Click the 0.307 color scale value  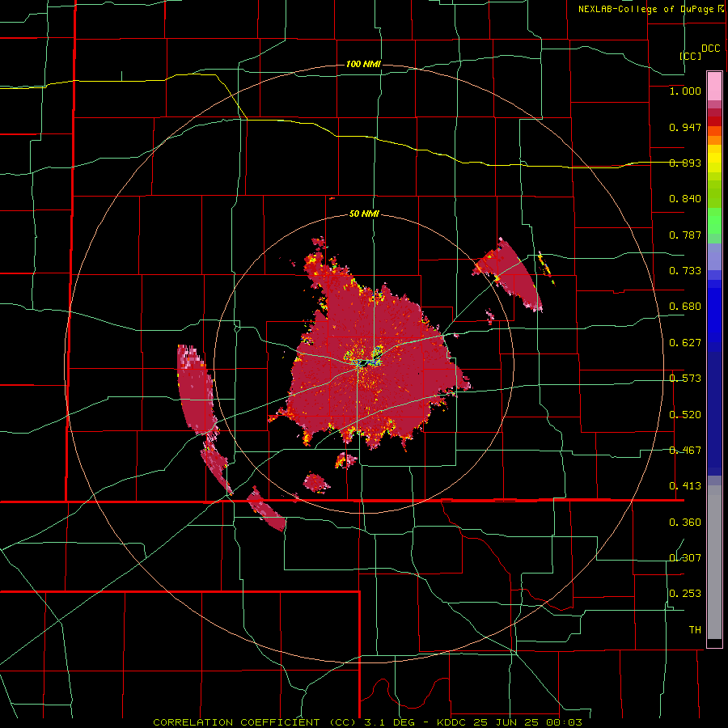coord(685,558)
